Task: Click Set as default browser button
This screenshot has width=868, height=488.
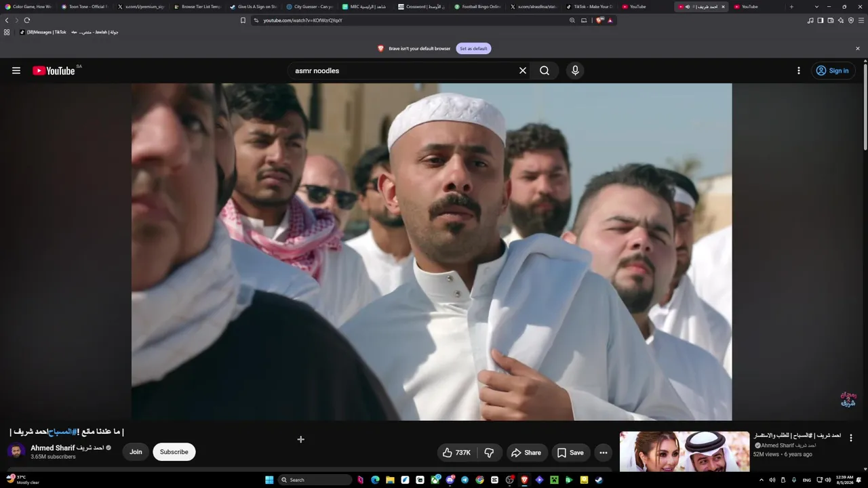Action: click(473, 49)
